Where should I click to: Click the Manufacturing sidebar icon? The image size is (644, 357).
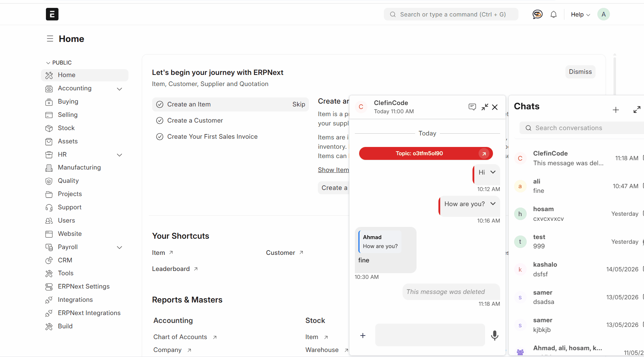click(49, 168)
